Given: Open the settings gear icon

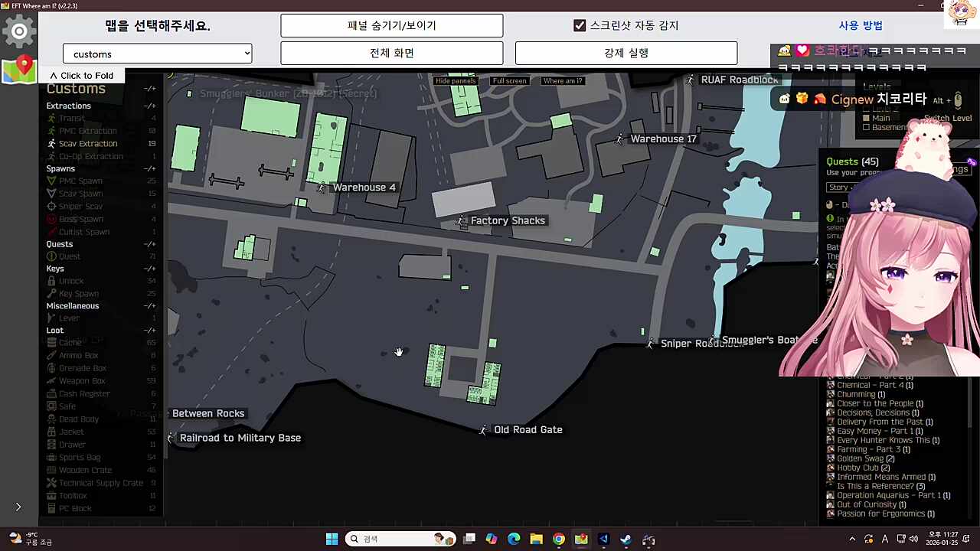Looking at the screenshot, I should (x=19, y=31).
